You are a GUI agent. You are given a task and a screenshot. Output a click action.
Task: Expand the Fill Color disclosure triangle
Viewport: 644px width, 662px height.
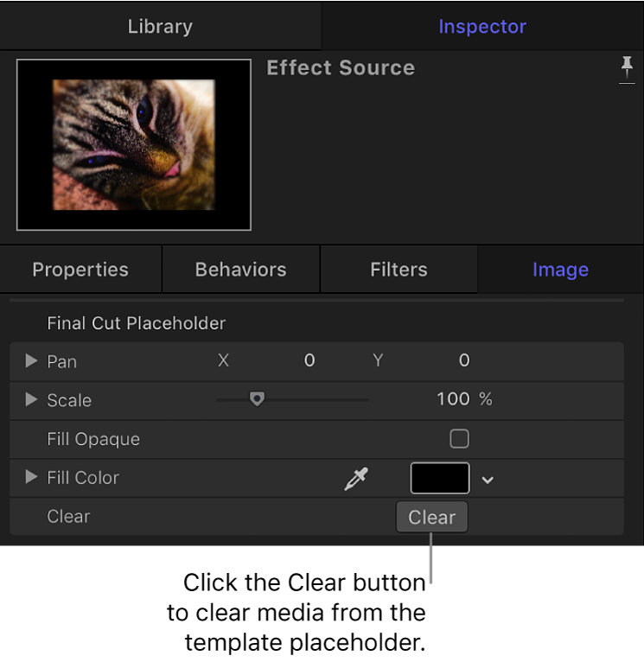(31, 477)
